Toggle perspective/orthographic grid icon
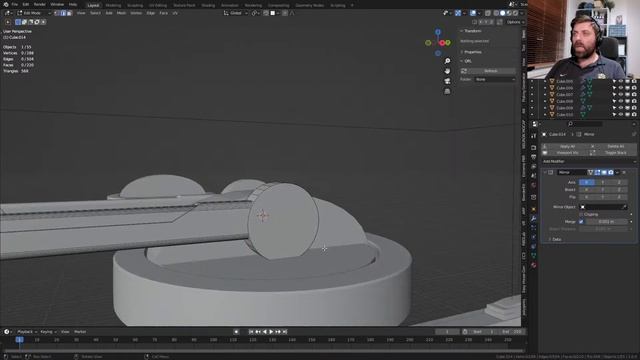640x360 pixels. tap(447, 91)
